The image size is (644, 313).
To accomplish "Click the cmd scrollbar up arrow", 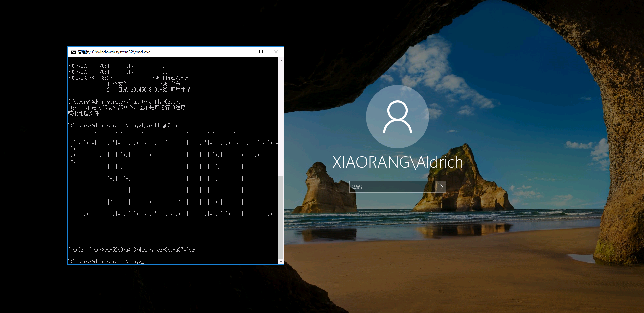I will 281,60.
